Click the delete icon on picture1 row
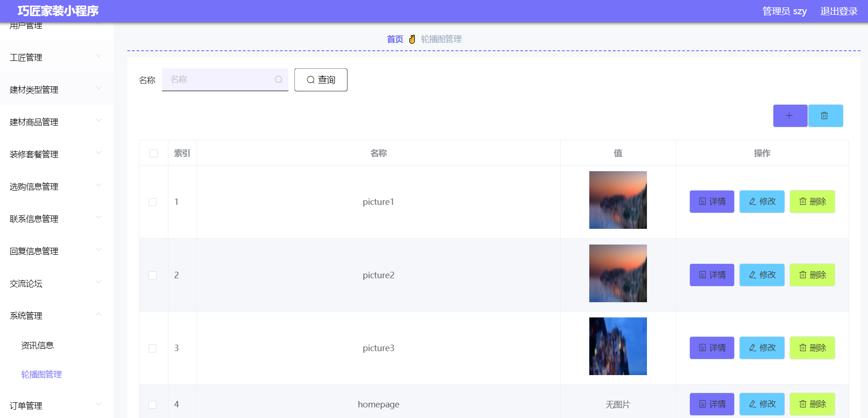 [x=802, y=202]
